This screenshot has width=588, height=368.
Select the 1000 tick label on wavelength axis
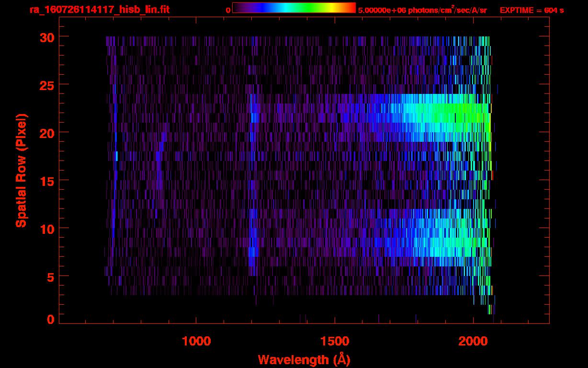196,341
